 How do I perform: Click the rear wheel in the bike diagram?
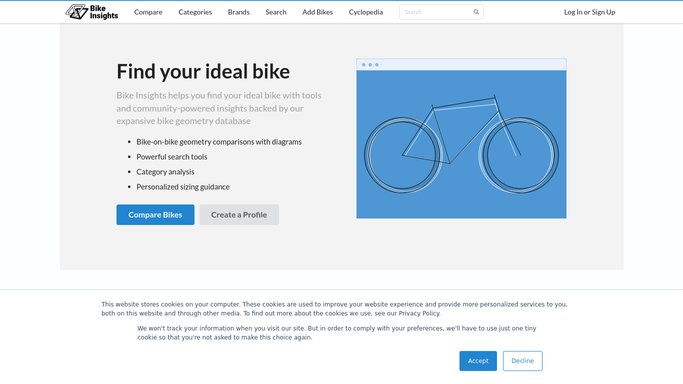point(402,155)
